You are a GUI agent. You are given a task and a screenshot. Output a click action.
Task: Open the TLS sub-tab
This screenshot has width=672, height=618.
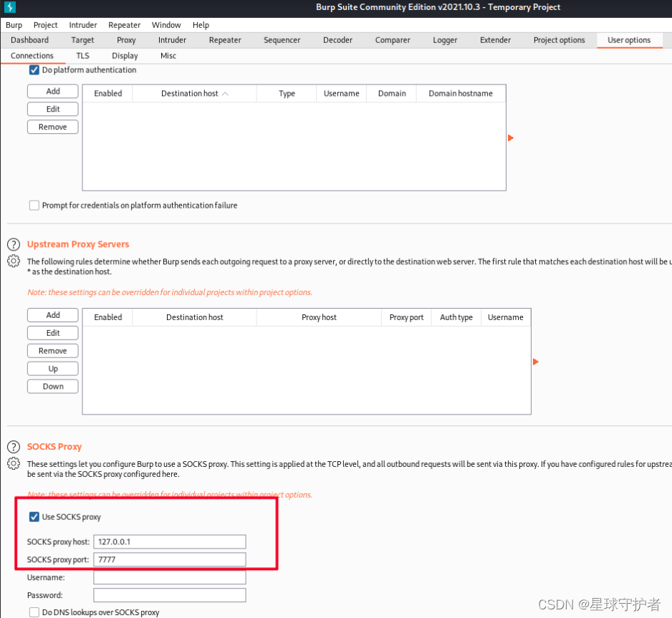(x=82, y=56)
